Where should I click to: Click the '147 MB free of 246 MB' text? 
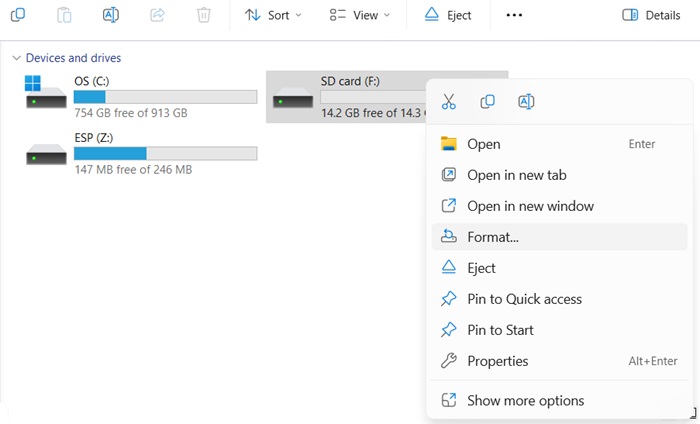(x=133, y=170)
